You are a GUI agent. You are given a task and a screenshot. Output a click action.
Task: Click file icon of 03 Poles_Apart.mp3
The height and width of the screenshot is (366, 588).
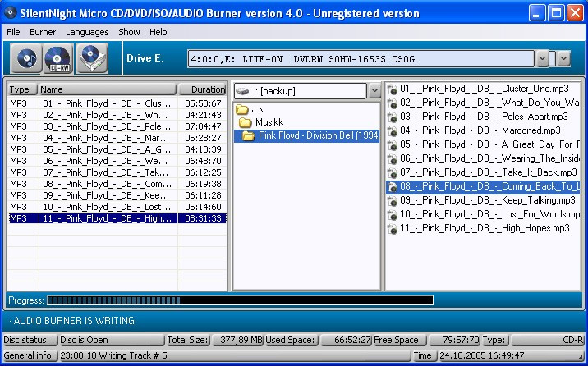[393, 117]
